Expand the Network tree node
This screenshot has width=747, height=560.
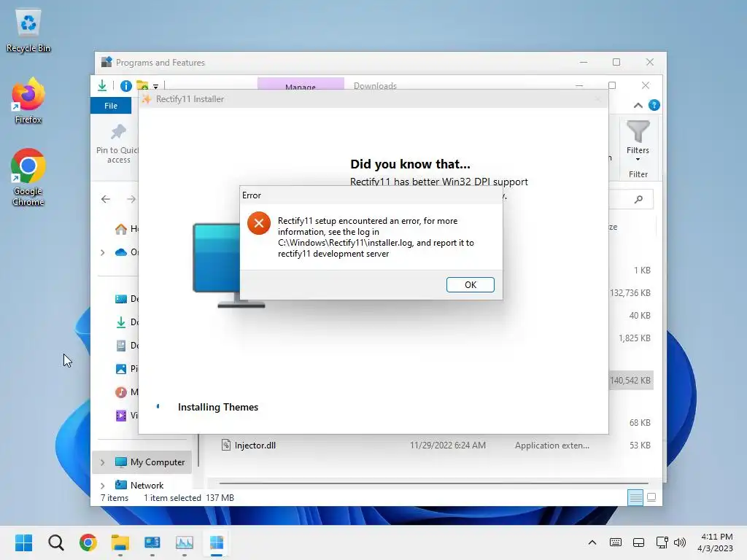102,486
